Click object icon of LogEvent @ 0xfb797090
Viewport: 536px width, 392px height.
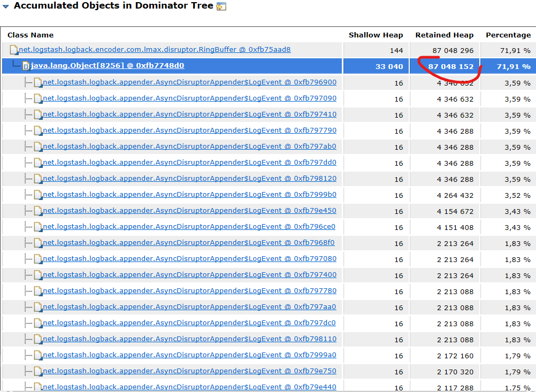pyautogui.click(x=38, y=99)
